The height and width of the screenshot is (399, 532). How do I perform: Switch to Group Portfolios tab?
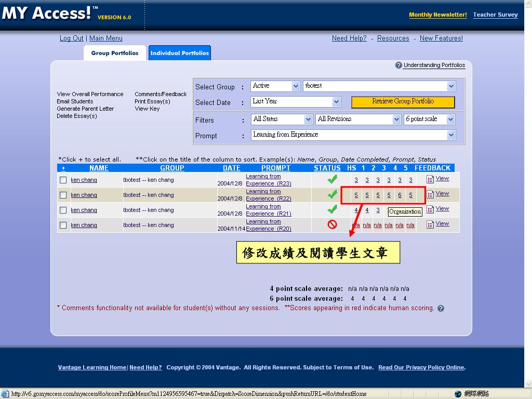[115, 53]
